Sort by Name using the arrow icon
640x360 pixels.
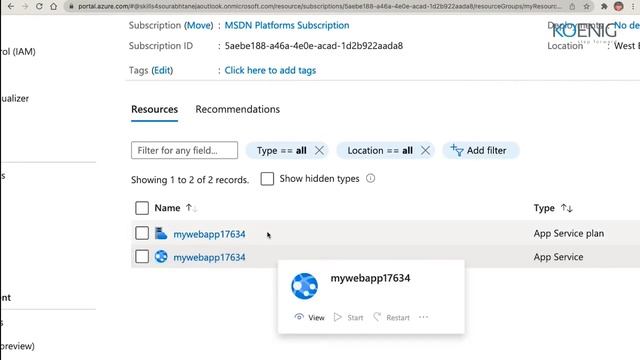tap(191, 208)
